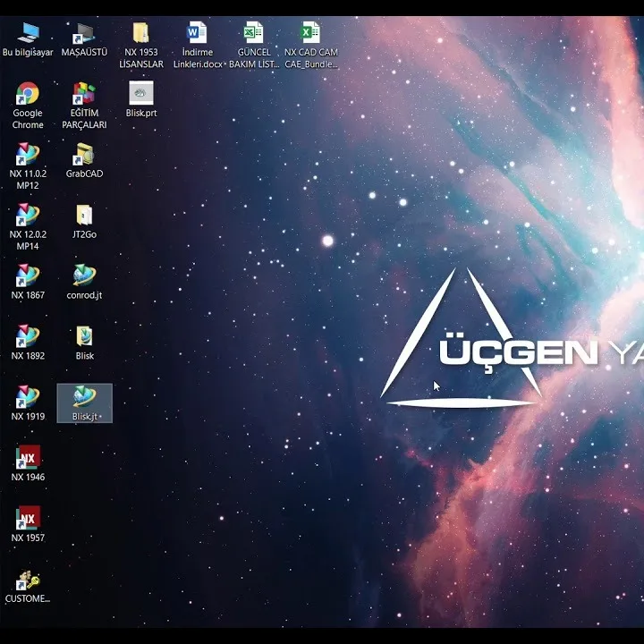Open the JT2Go folder icon
644x644 pixels.
point(84,222)
